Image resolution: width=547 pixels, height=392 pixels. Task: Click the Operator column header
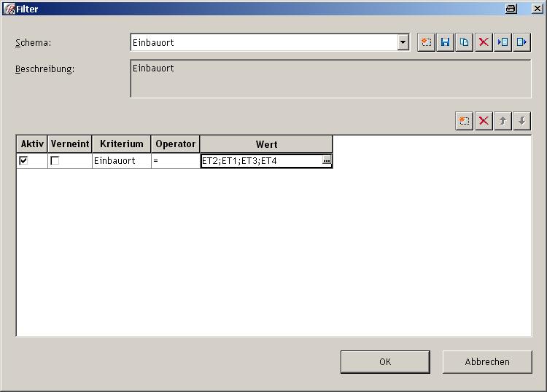click(176, 144)
